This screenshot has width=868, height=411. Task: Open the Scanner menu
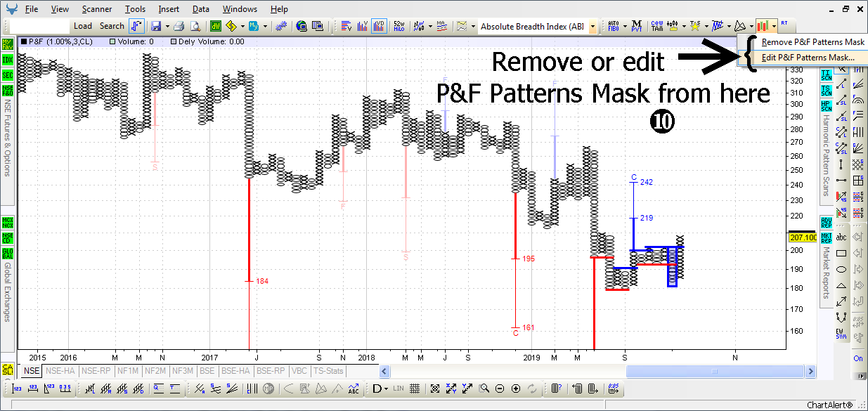coord(96,9)
